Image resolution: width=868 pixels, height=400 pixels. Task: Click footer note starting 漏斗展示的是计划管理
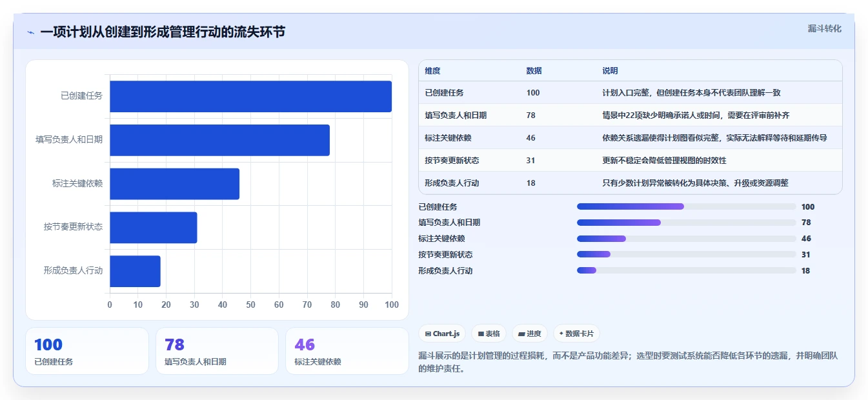click(x=627, y=362)
